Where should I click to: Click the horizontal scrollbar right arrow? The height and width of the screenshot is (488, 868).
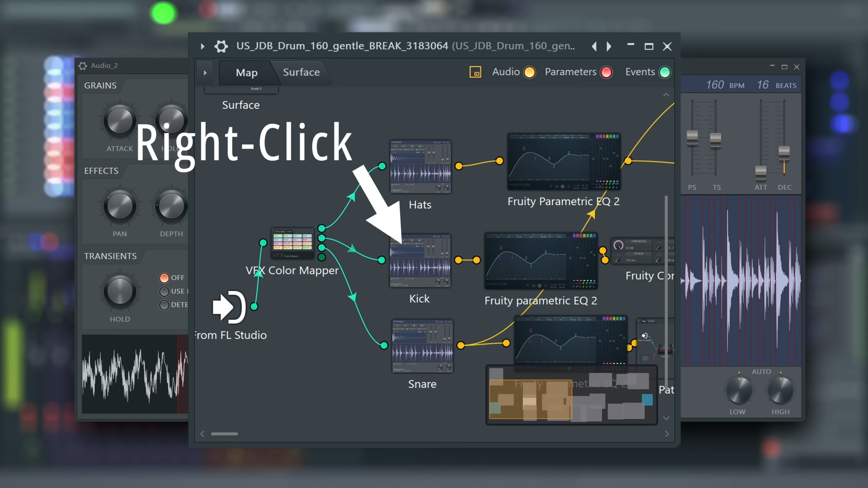tap(666, 434)
